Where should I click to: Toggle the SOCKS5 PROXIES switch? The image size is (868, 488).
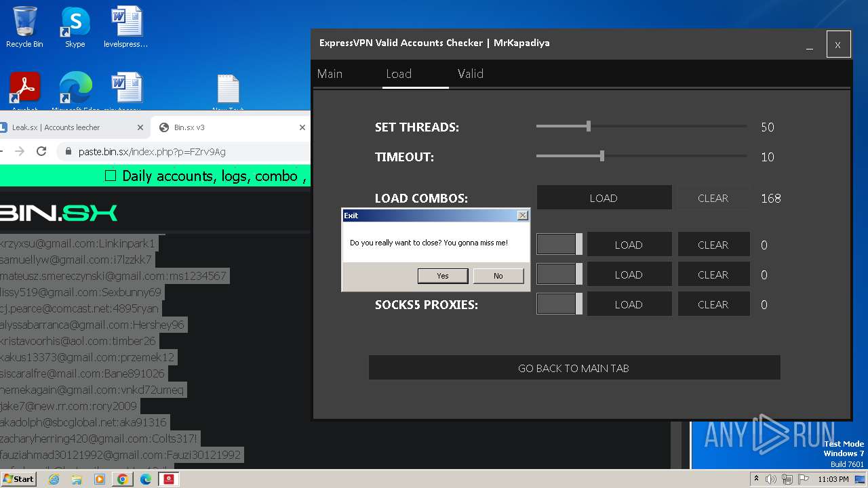tap(559, 304)
